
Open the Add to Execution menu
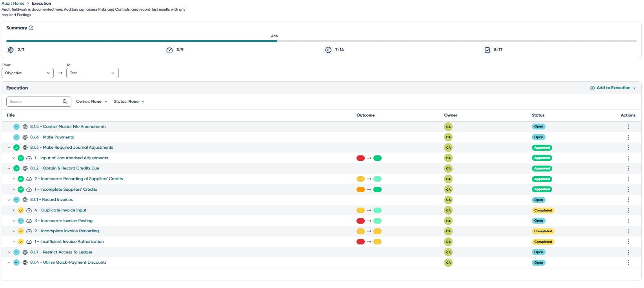pyautogui.click(x=613, y=88)
